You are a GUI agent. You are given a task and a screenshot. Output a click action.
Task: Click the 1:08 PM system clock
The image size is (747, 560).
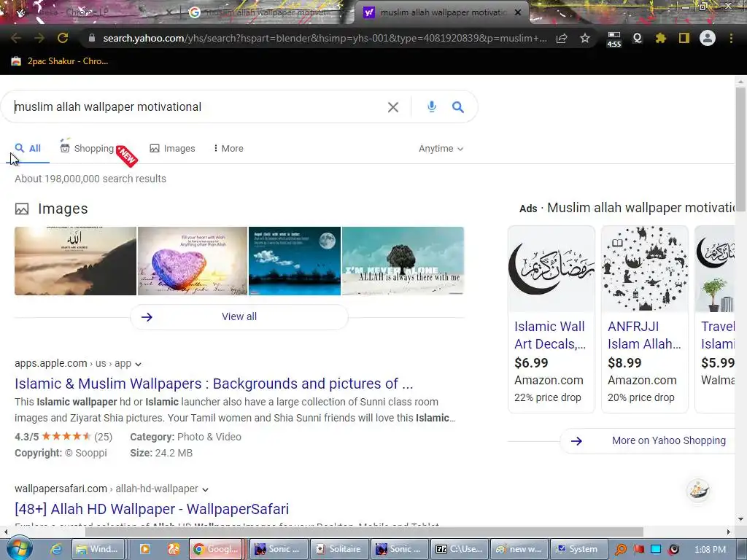click(710, 550)
